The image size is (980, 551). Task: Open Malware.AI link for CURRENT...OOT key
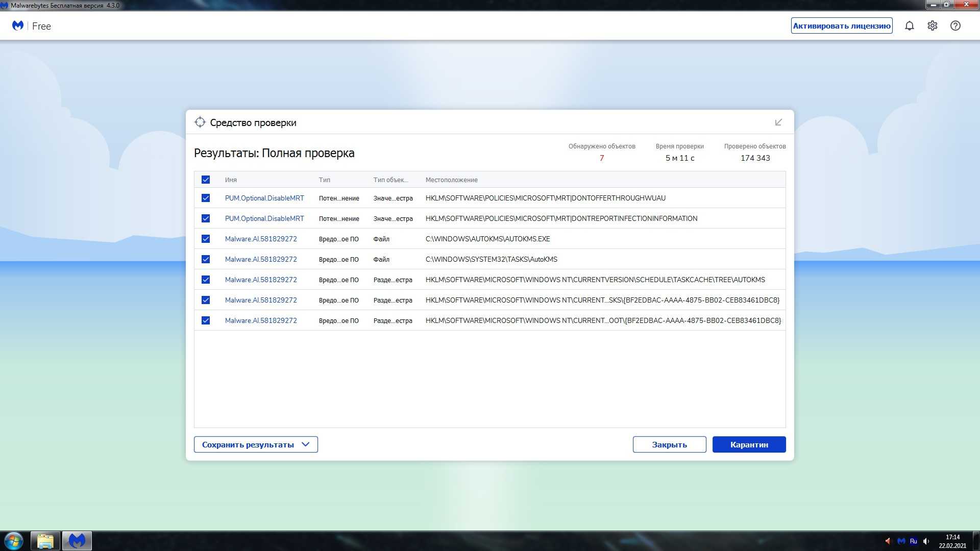pos(261,320)
